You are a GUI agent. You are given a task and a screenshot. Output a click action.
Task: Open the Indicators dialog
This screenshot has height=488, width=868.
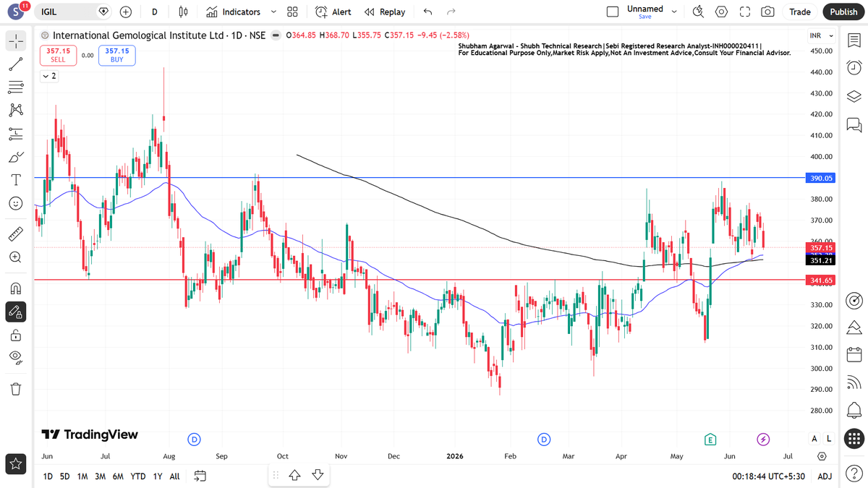[233, 12]
